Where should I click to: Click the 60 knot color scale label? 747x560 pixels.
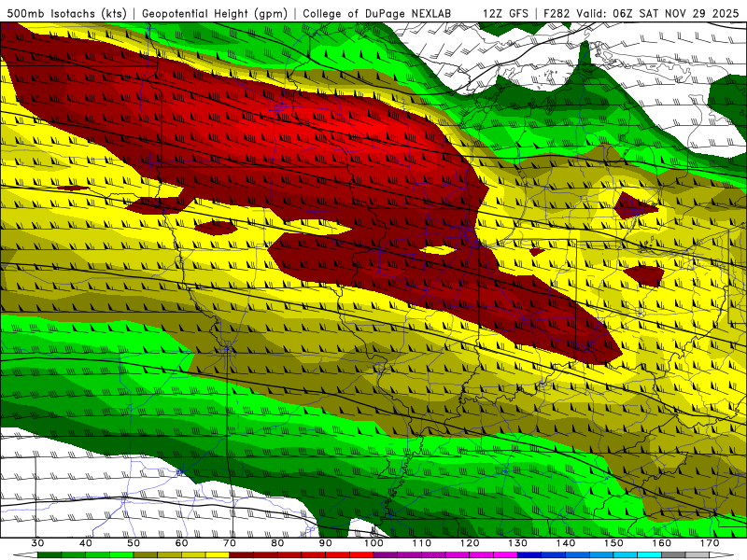pos(181,543)
